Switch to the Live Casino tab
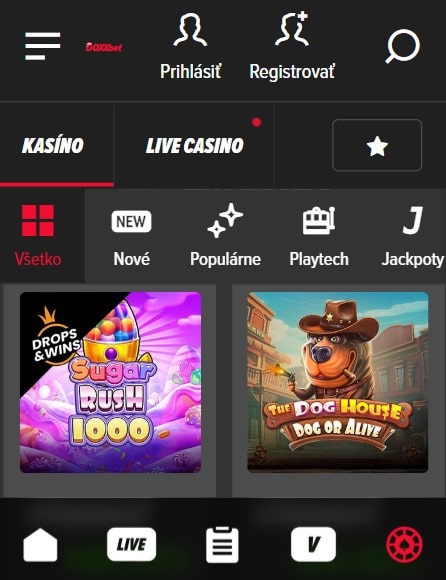Image resolution: width=446 pixels, height=580 pixels. [x=195, y=145]
